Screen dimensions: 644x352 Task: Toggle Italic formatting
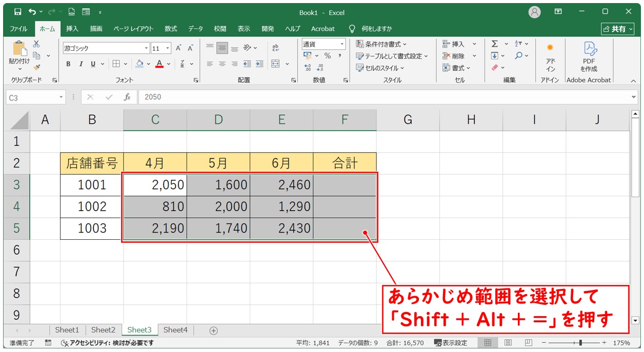pyautogui.click(x=80, y=64)
